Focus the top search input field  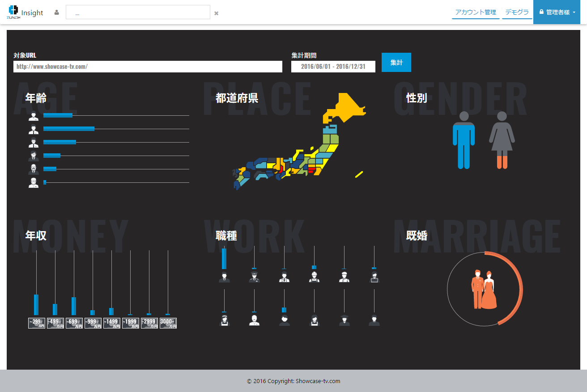pos(138,12)
